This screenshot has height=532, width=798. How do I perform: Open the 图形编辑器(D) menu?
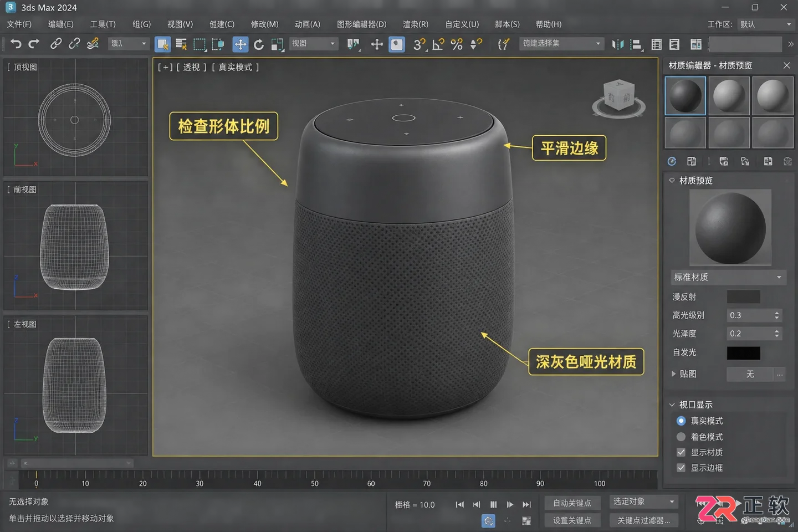coord(361,24)
